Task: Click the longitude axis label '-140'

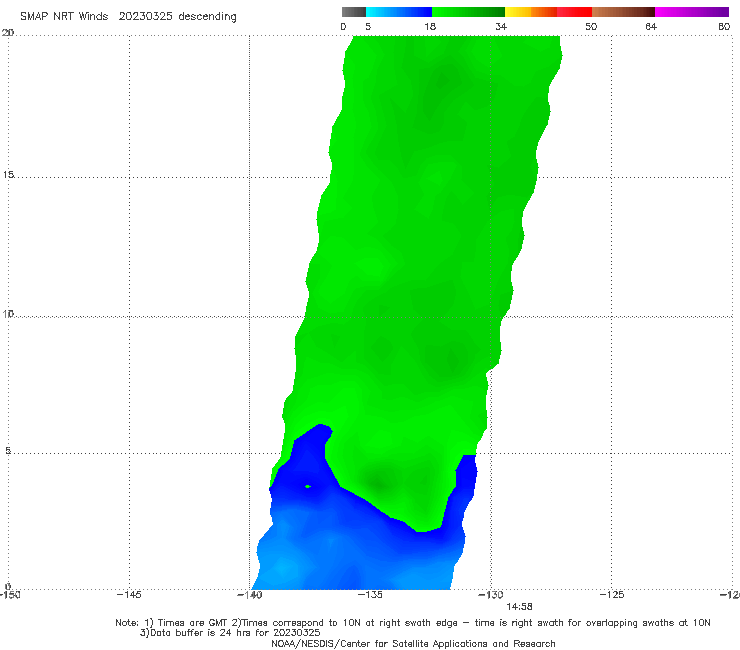Action: [x=249, y=594]
